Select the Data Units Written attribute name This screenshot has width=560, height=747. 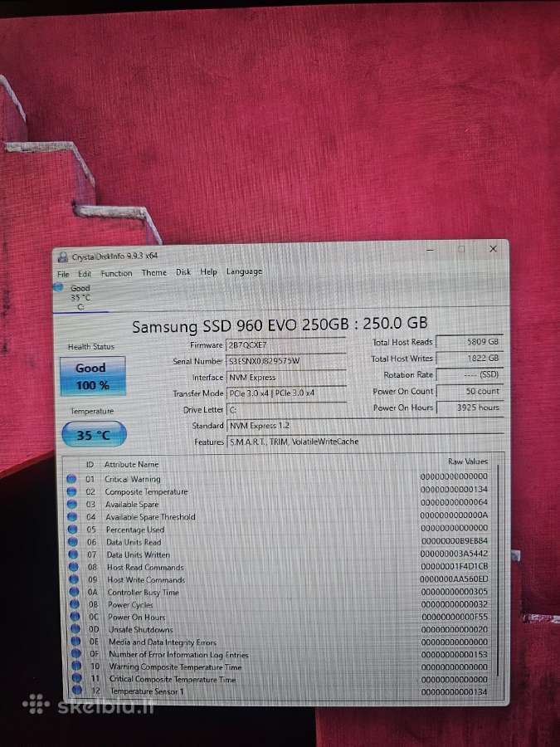click(138, 554)
